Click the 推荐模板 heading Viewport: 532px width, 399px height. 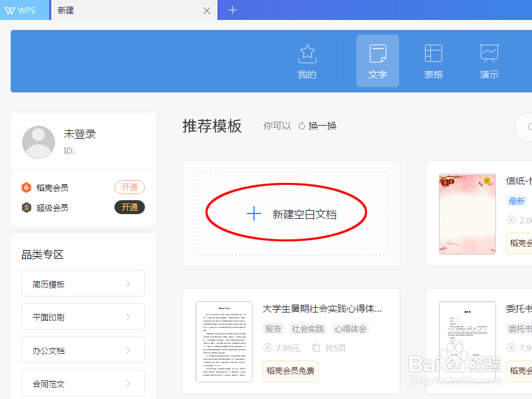(x=212, y=126)
